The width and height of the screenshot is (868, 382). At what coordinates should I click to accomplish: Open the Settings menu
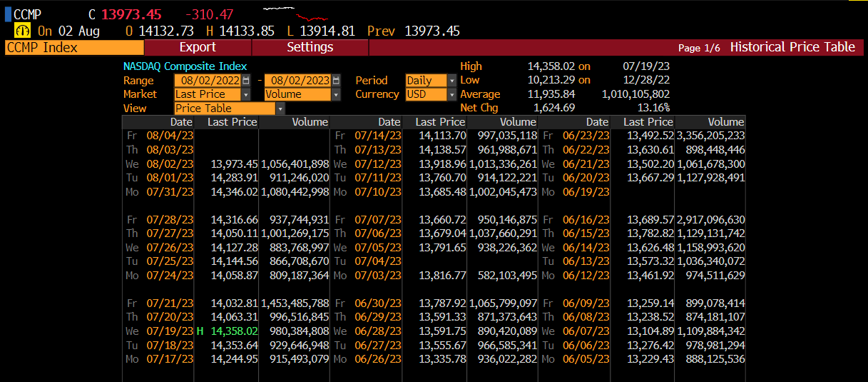(x=310, y=47)
